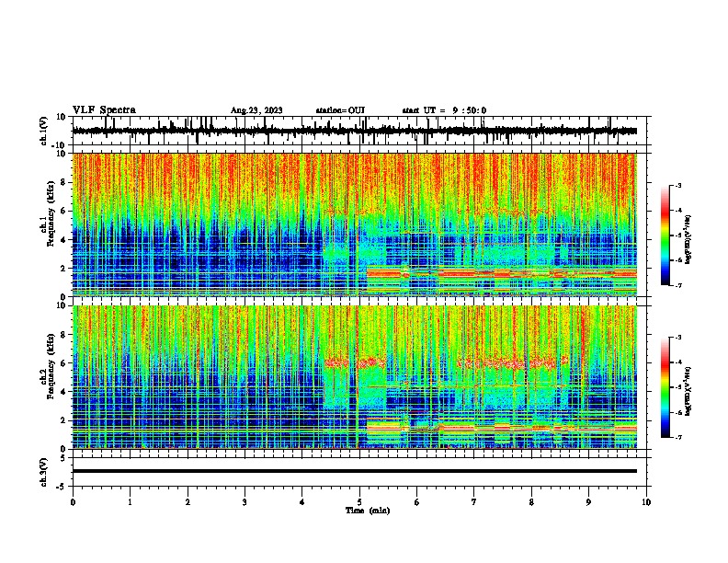Click the 'start UT = 9:50:0' label
This screenshot has height=563, width=728.
tap(444, 110)
